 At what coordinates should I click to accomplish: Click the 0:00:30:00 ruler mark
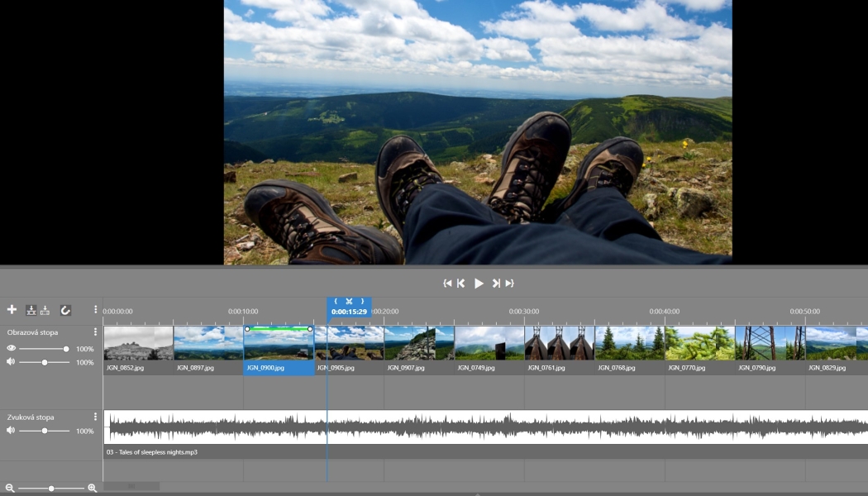(523, 312)
